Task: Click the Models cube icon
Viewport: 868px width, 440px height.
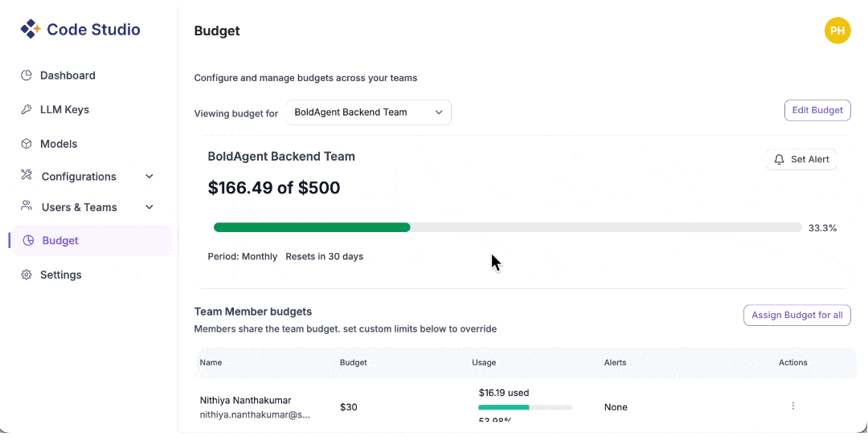Action: point(26,144)
